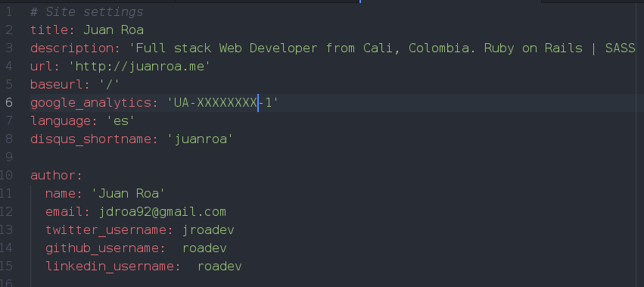Click the twitter username value 'jroadev'
The width and height of the screenshot is (644, 287).
coord(208,230)
